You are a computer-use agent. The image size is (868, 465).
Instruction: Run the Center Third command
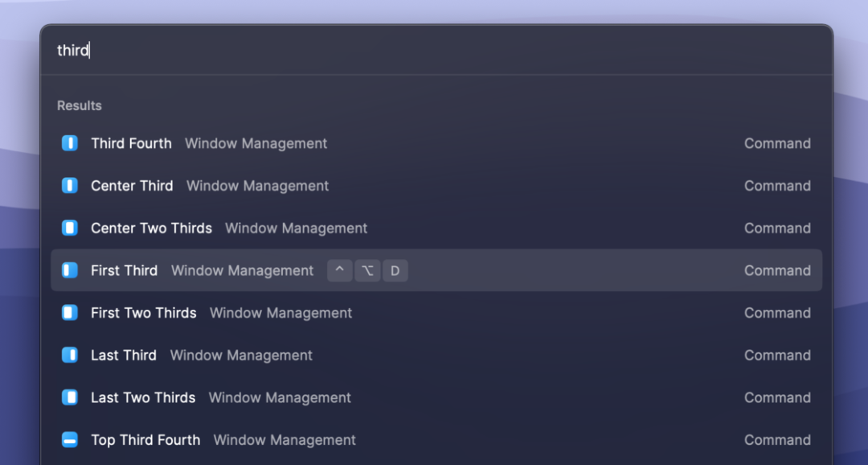tap(436, 186)
